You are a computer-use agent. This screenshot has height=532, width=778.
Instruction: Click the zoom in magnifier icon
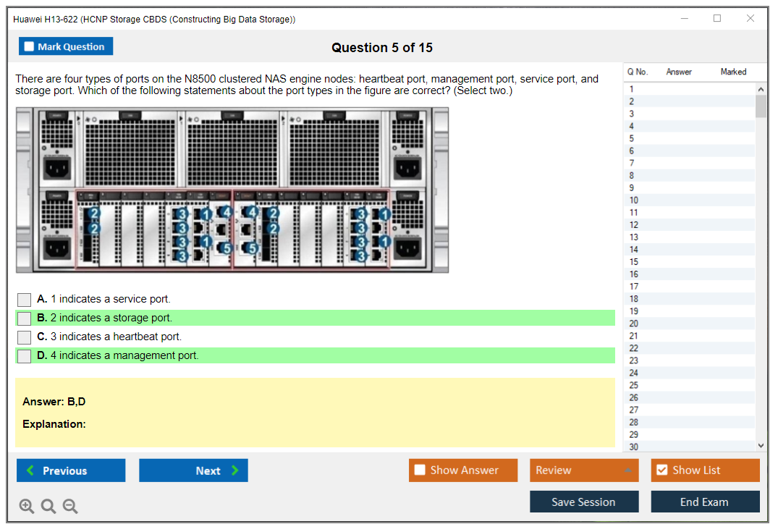pos(27,507)
